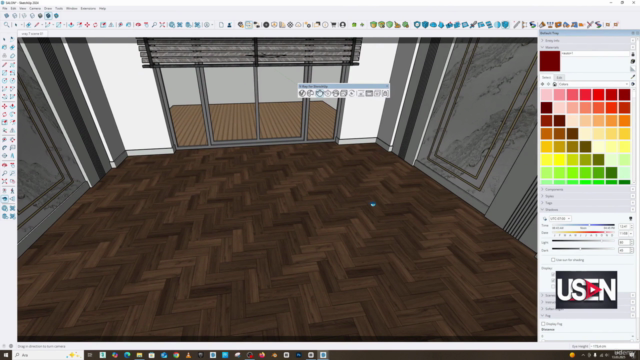The width and height of the screenshot is (640, 360).
Task: Click the material name input field
Action: click(x=595, y=53)
